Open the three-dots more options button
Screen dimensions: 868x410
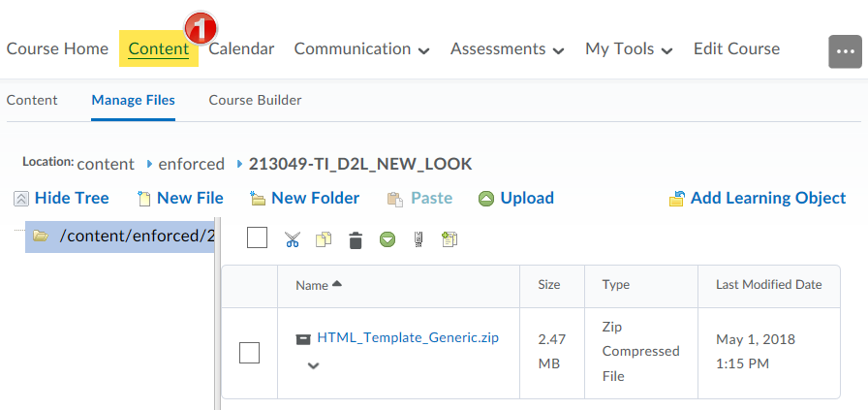point(845,51)
